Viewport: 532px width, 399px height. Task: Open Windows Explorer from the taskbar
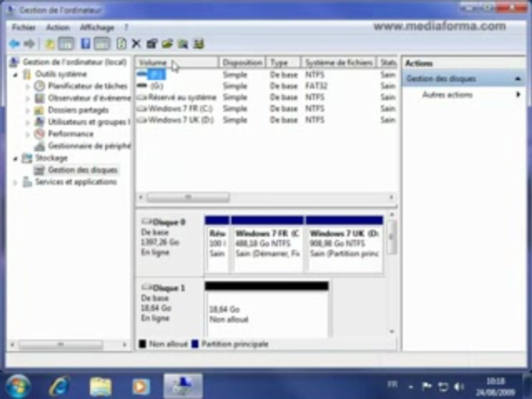[x=100, y=386]
